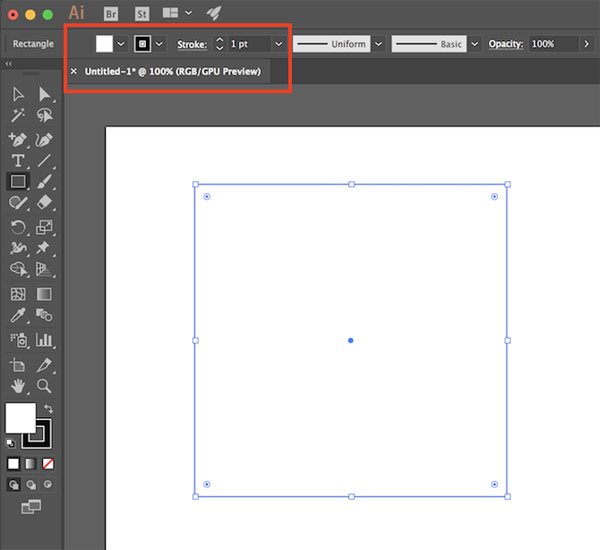The height and width of the screenshot is (550, 600).
Task: Click the GPU performance rocket icon
Action: (214, 14)
